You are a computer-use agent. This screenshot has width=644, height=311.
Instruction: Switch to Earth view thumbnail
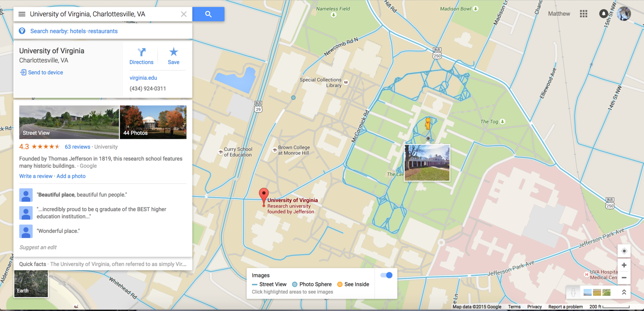coord(31,284)
